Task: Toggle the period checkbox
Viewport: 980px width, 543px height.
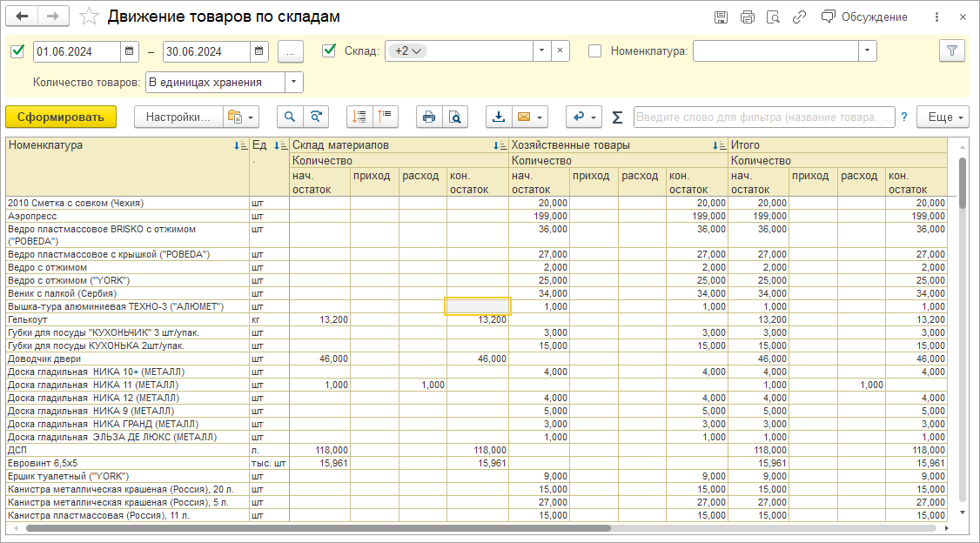Action: click(x=17, y=51)
